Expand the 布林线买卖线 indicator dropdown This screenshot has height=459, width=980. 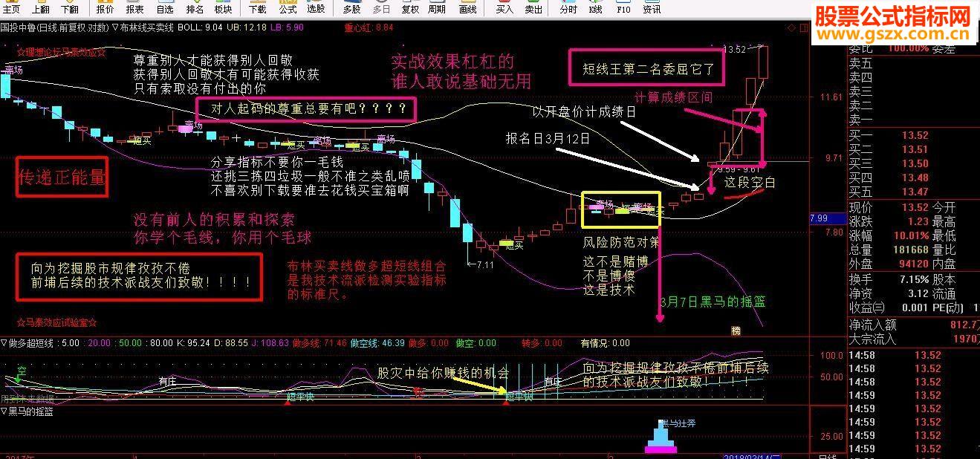pyautogui.click(x=114, y=27)
